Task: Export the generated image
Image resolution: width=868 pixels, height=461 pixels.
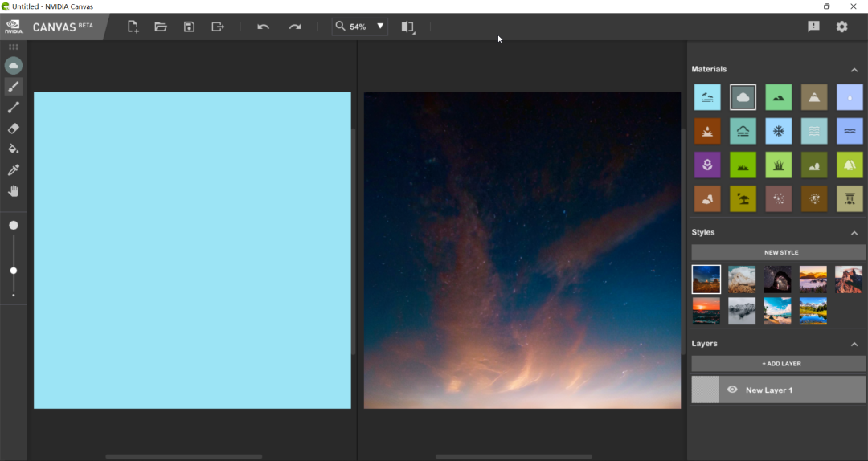Action: point(218,27)
